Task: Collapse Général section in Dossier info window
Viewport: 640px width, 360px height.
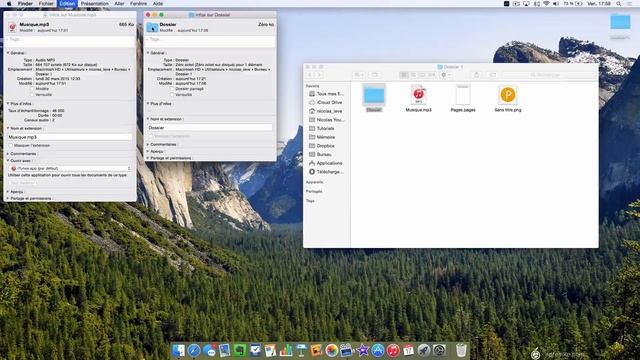Action: (x=148, y=53)
